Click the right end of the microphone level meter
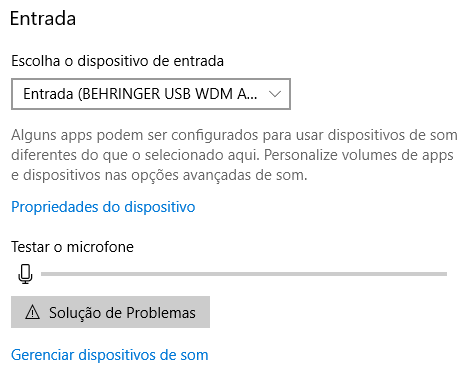The height and width of the screenshot is (374, 464). pyautogui.click(x=444, y=274)
